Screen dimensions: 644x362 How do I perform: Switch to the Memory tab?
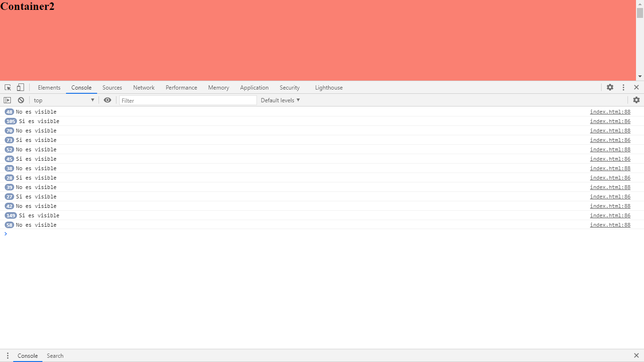(x=219, y=88)
